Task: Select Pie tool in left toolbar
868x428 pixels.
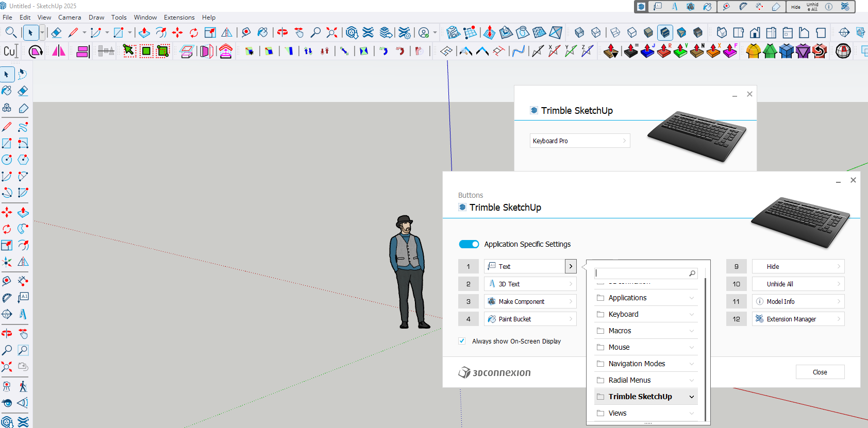Action: pyautogui.click(x=23, y=193)
